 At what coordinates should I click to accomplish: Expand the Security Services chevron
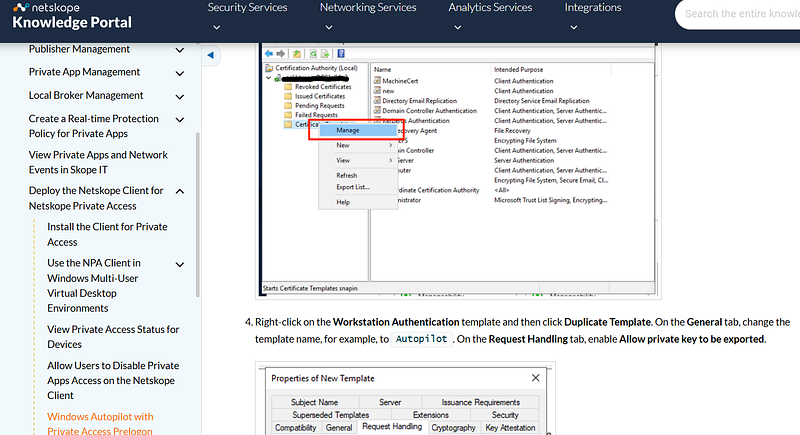click(x=216, y=27)
